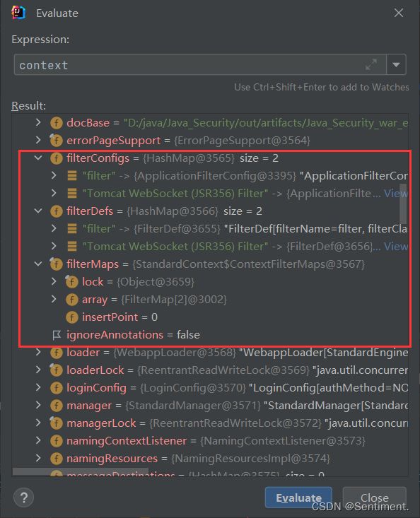Collapse the filterConfigs node

(38, 158)
